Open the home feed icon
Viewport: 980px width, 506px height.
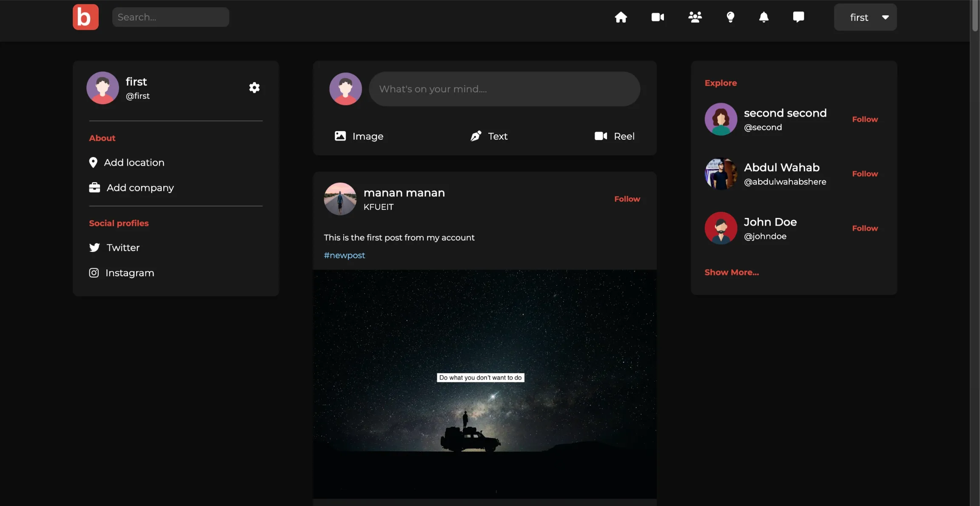click(621, 17)
